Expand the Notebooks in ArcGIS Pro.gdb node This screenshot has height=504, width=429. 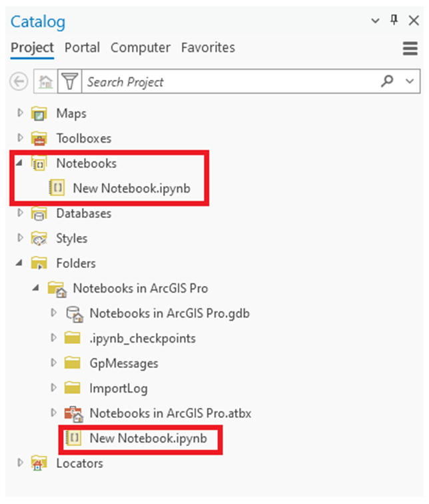(53, 313)
